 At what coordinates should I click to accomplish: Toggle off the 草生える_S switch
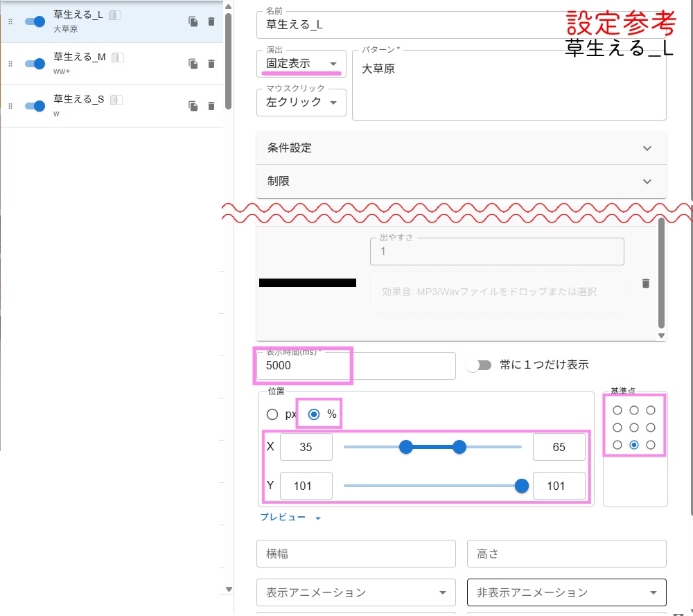[35, 106]
